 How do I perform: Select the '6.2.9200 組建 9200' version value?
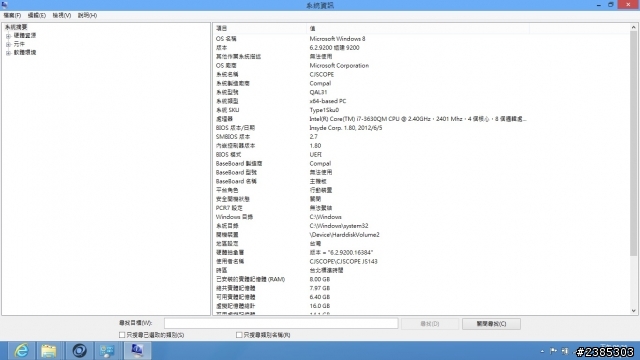(x=334, y=48)
